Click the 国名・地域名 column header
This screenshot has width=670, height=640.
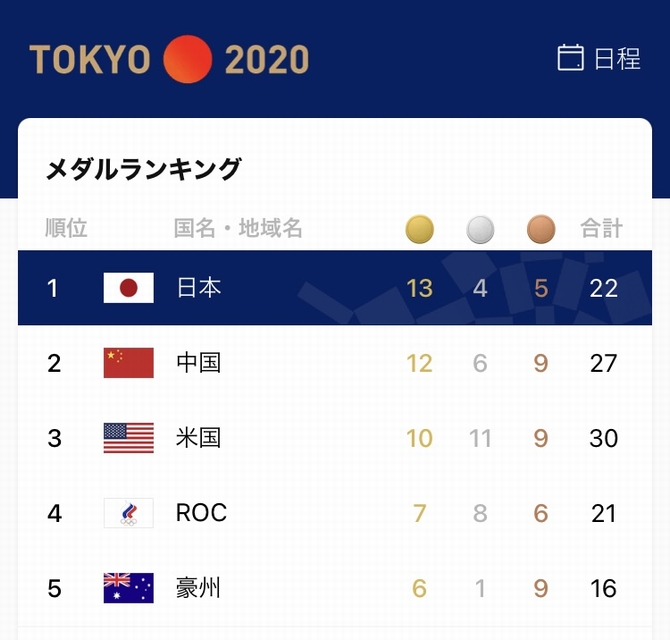click(x=238, y=229)
